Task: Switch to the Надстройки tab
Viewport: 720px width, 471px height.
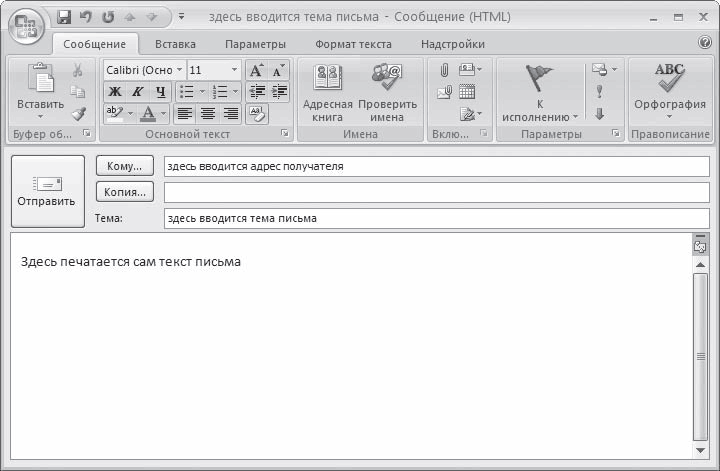Action: 453,44
